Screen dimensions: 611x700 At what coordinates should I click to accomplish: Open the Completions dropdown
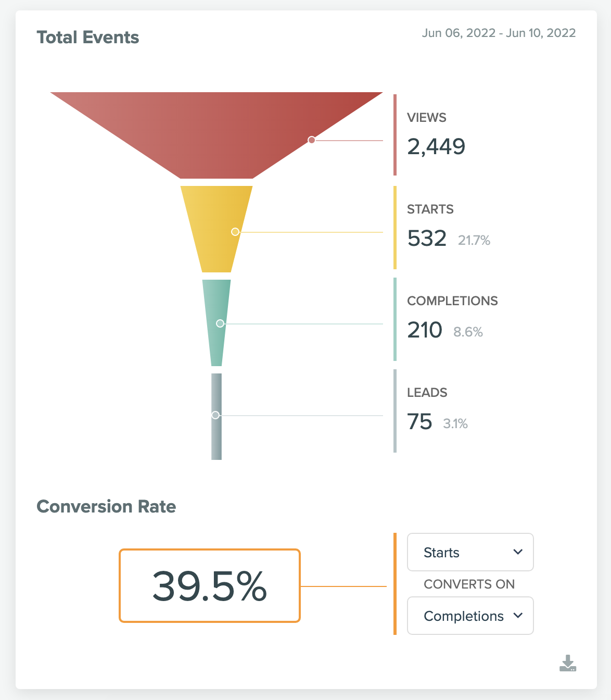pyautogui.click(x=470, y=616)
